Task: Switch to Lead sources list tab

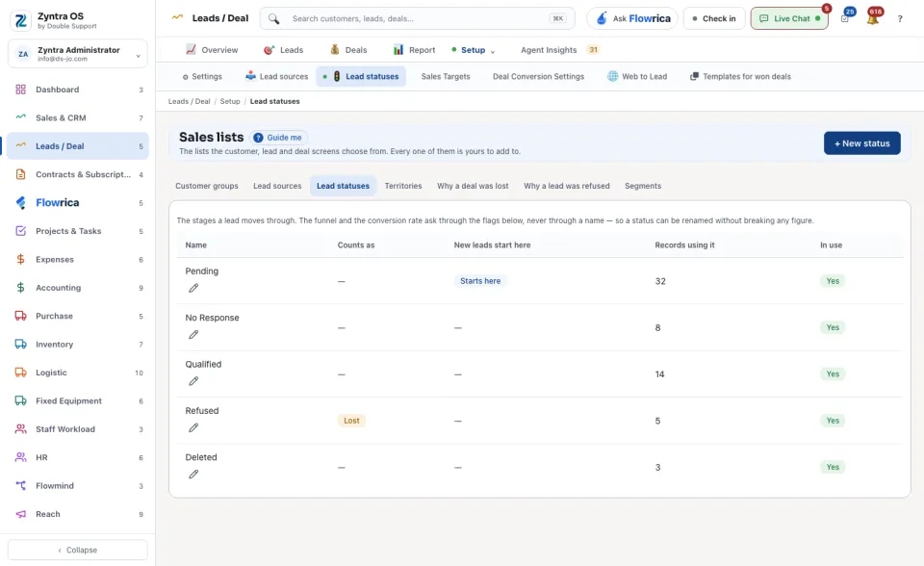Action: [x=277, y=186]
